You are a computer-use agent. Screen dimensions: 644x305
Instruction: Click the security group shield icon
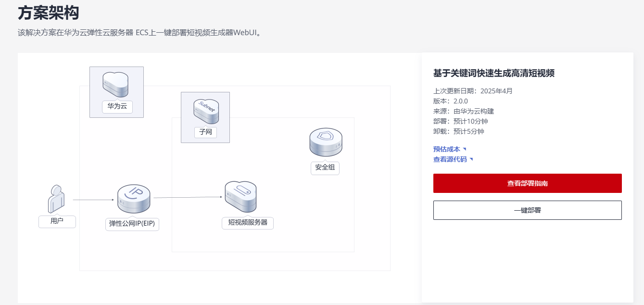coord(326,142)
